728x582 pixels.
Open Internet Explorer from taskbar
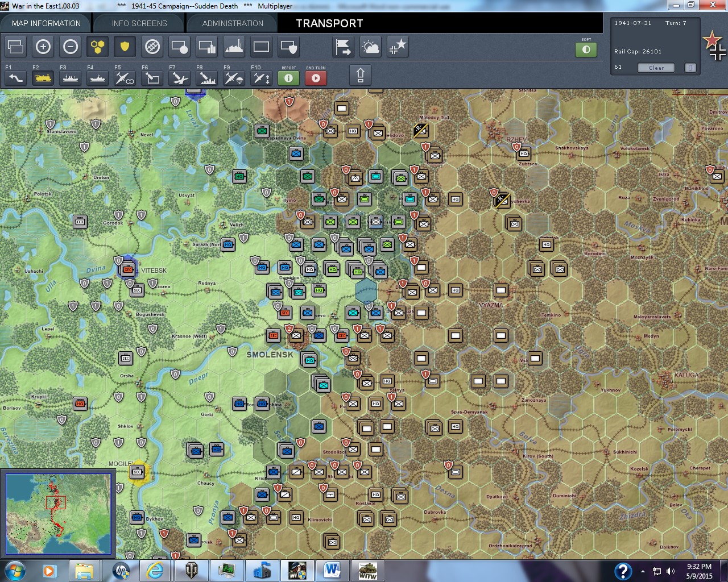[155, 571]
